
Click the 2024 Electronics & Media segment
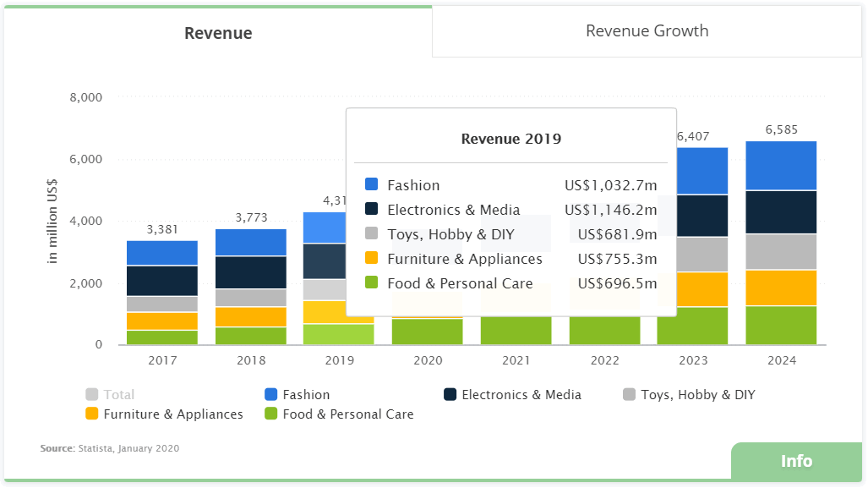[780, 211]
